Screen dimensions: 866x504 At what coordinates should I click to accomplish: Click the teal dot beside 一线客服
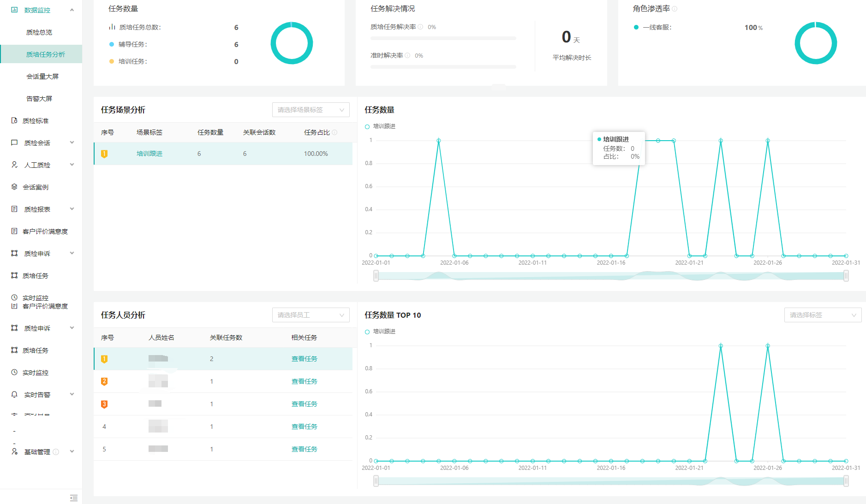tap(636, 27)
